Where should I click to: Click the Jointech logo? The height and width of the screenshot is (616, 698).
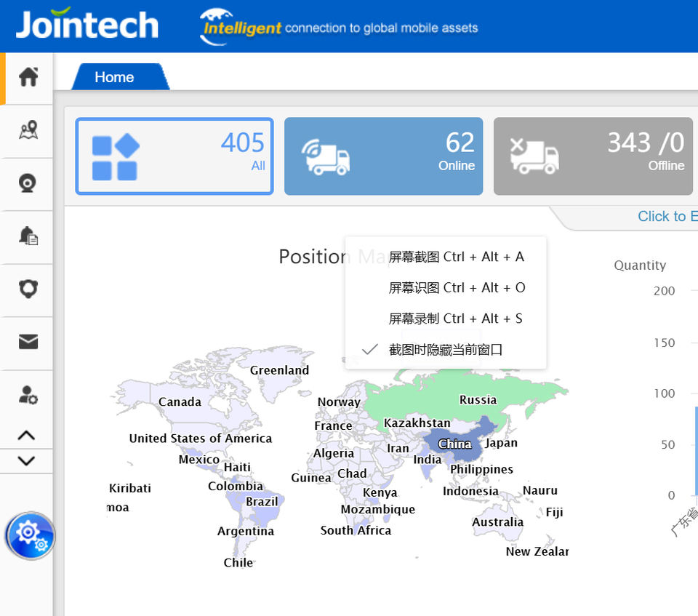(87, 24)
